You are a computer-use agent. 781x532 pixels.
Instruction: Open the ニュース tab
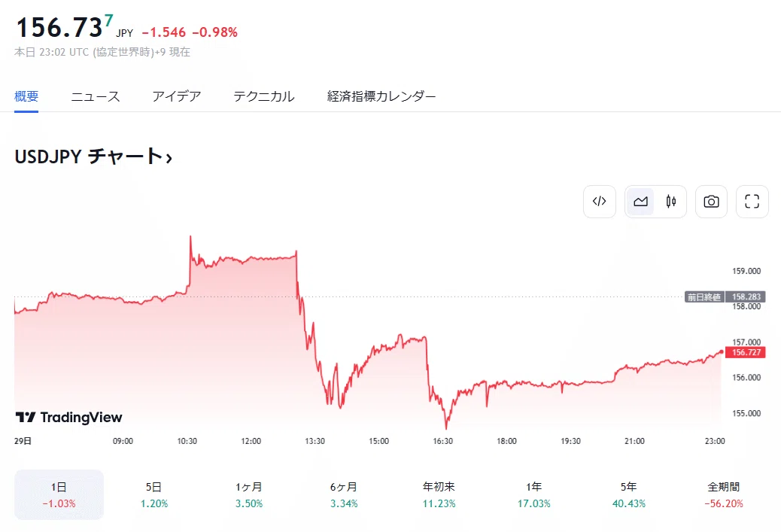(95, 96)
